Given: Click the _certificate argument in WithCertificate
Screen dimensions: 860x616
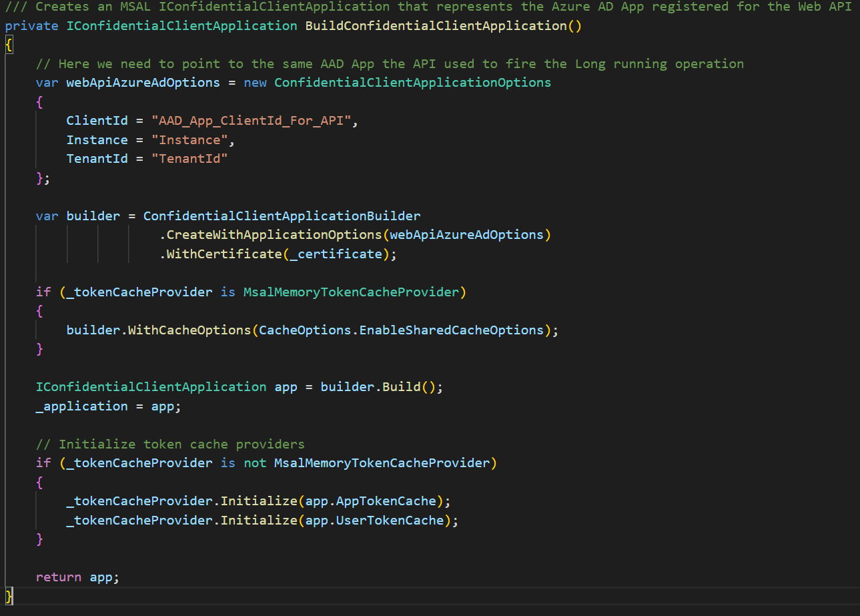Looking at the screenshot, I should pos(336,254).
